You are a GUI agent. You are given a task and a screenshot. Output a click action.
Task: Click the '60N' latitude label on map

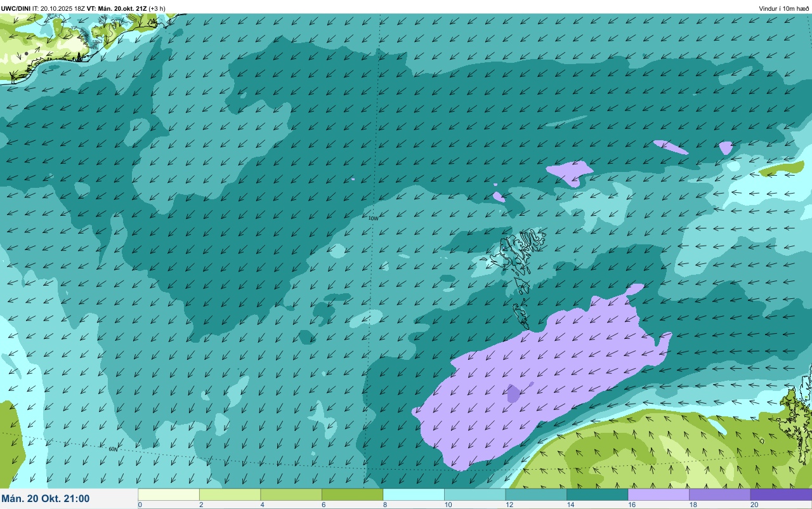113,449
